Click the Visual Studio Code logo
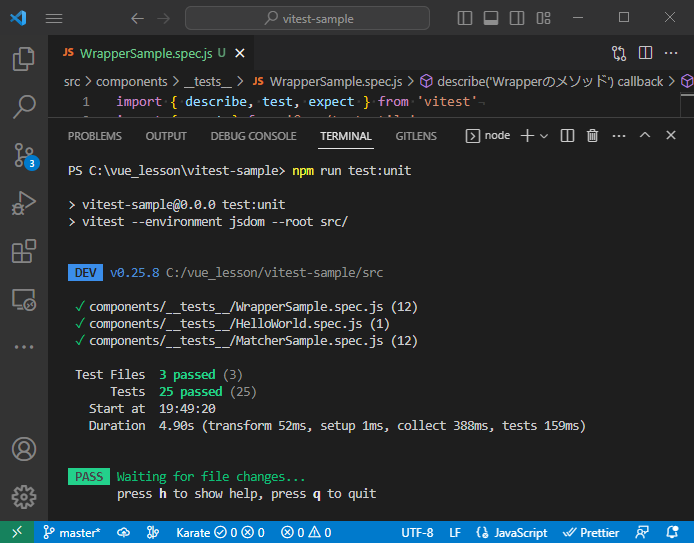694x543 pixels. pyautogui.click(x=18, y=18)
